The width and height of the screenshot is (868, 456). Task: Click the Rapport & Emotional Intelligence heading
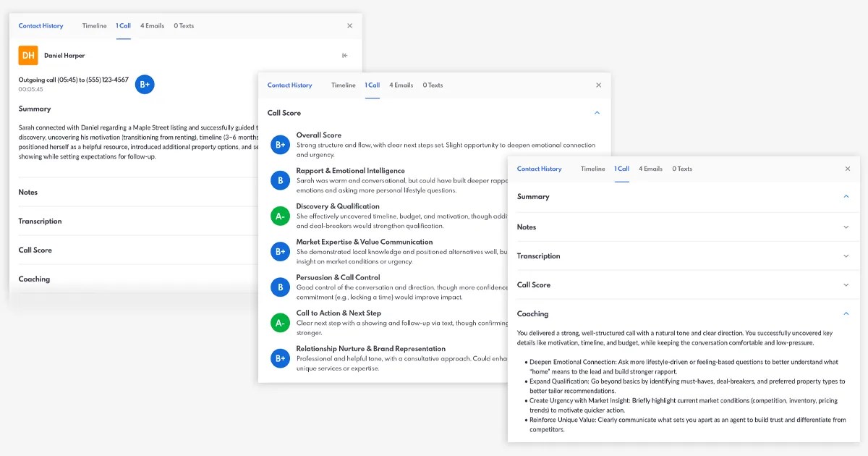(x=351, y=171)
